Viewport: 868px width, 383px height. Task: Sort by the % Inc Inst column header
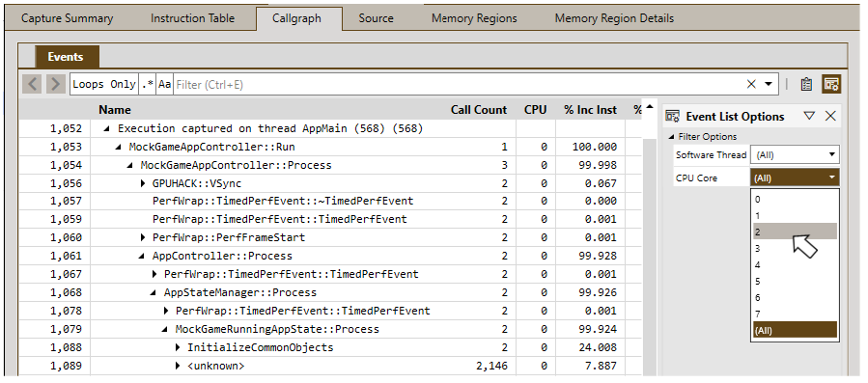tap(590, 110)
